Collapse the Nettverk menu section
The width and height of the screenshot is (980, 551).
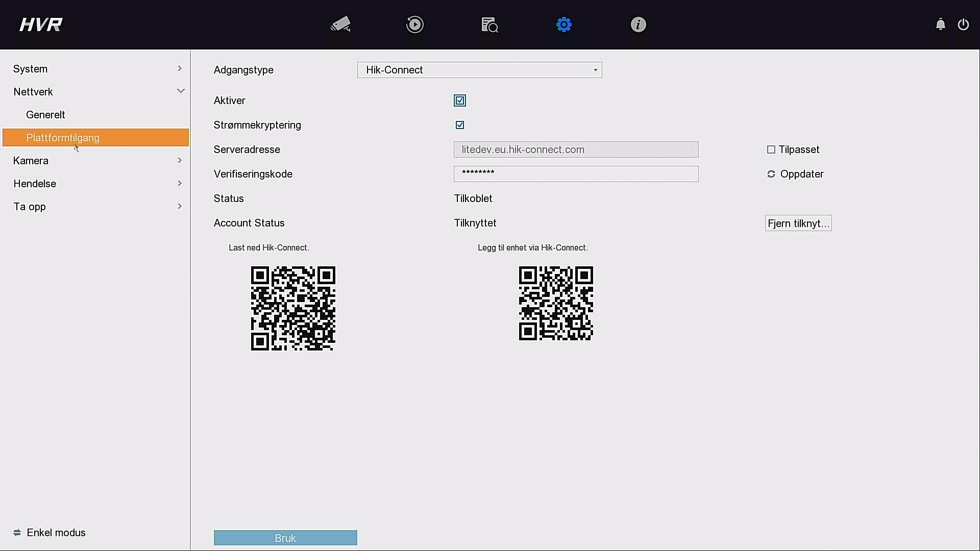97,92
